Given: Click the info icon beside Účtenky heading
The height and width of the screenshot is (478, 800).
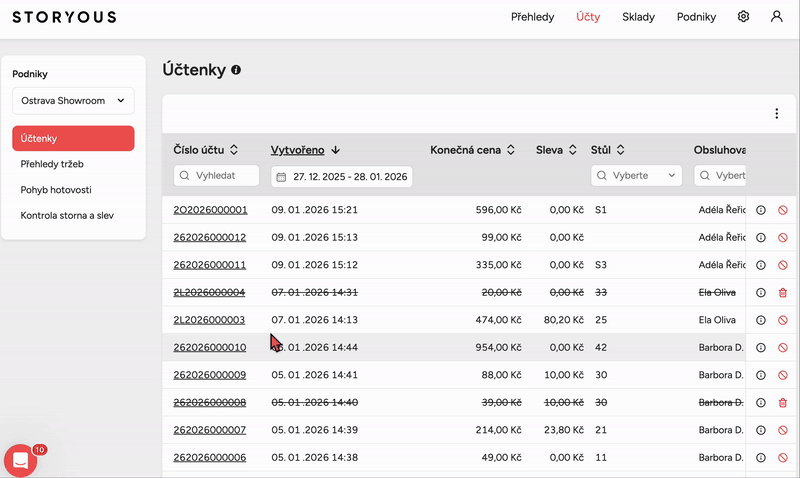Looking at the screenshot, I should 236,71.
